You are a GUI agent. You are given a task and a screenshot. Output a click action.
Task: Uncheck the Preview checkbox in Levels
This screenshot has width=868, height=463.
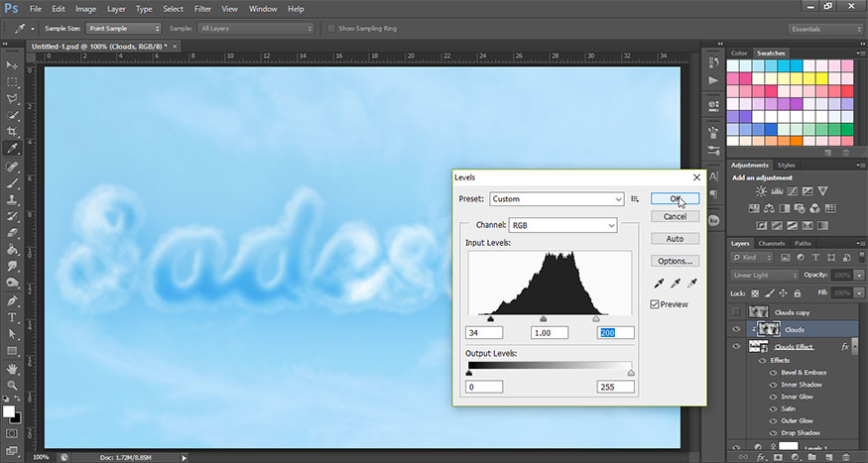pyautogui.click(x=655, y=304)
